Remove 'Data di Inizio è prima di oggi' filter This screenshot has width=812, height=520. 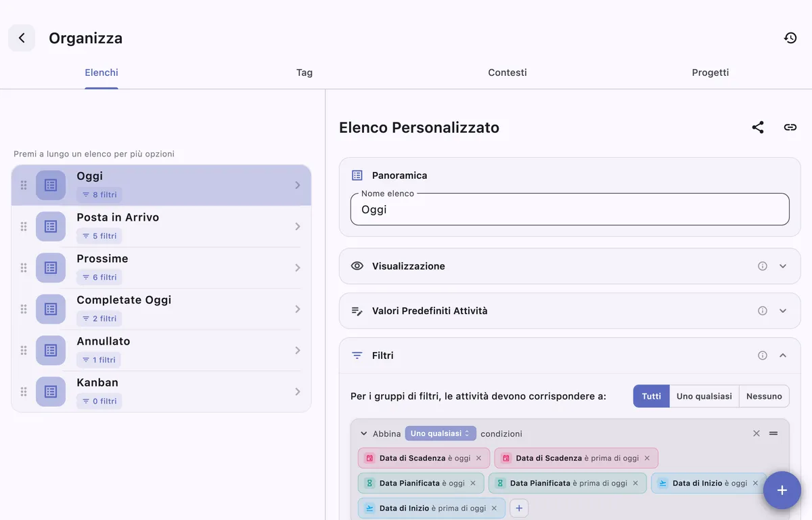(x=494, y=508)
